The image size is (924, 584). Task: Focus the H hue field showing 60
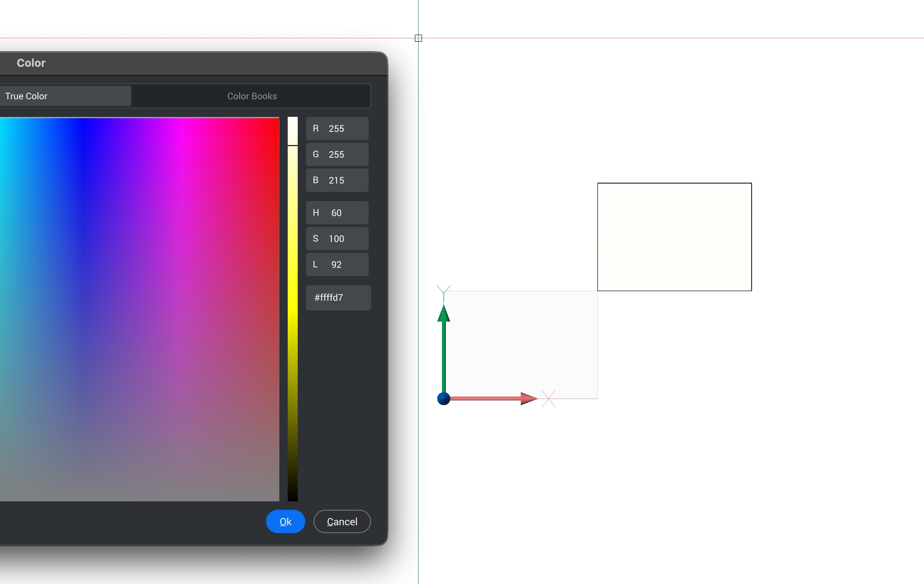[337, 213]
